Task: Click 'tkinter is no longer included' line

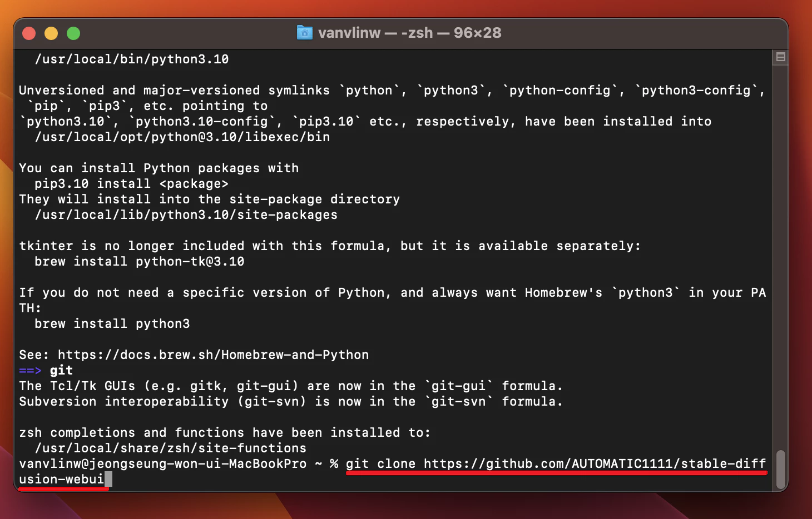Action: 330,246
